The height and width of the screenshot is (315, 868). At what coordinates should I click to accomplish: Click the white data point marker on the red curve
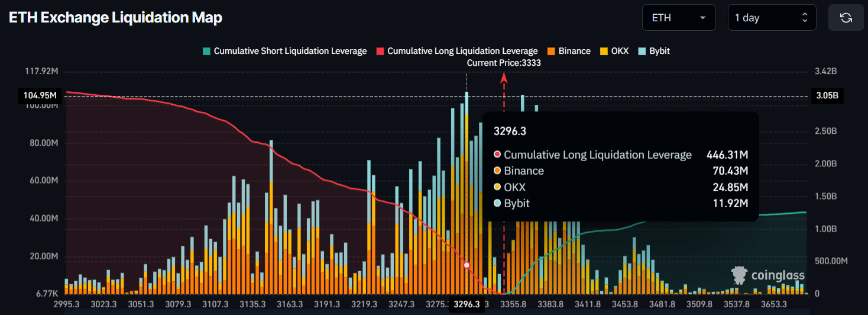click(x=467, y=265)
